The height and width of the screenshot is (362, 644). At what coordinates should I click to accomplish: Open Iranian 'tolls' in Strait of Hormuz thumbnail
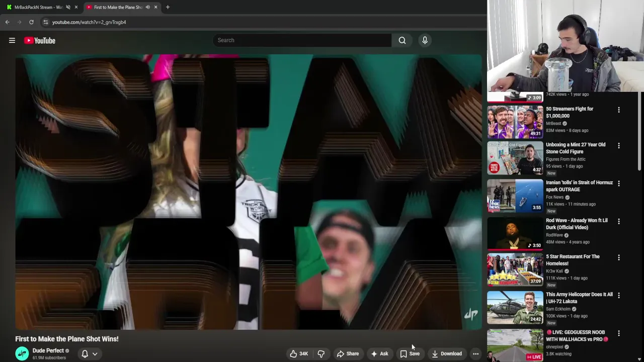tap(515, 196)
